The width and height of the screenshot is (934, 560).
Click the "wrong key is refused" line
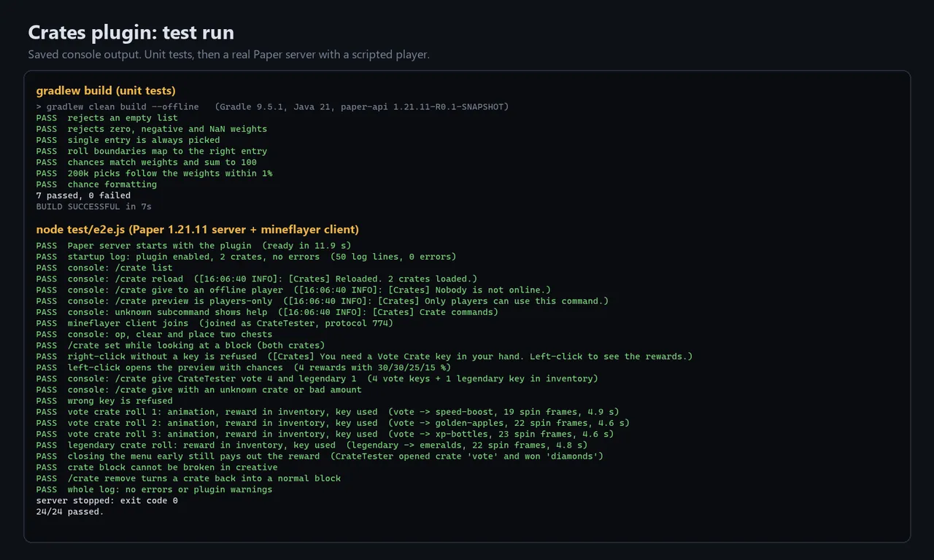click(104, 400)
